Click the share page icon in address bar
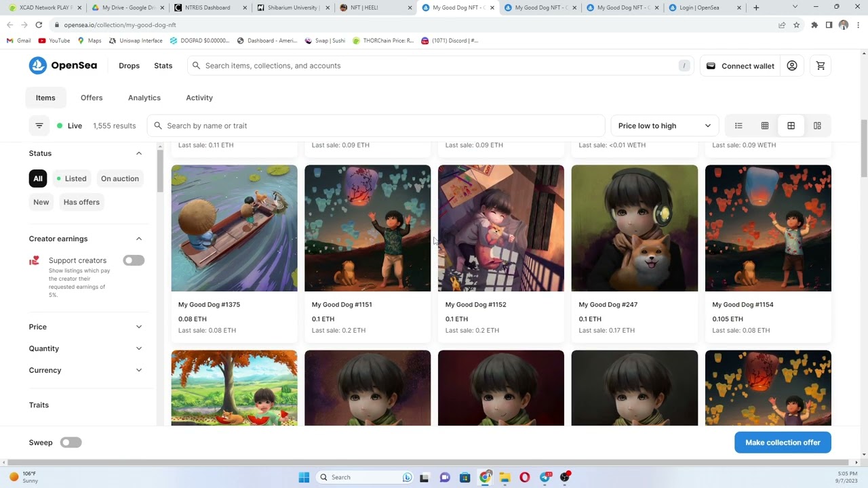This screenshot has height=488, width=868. [782, 24]
